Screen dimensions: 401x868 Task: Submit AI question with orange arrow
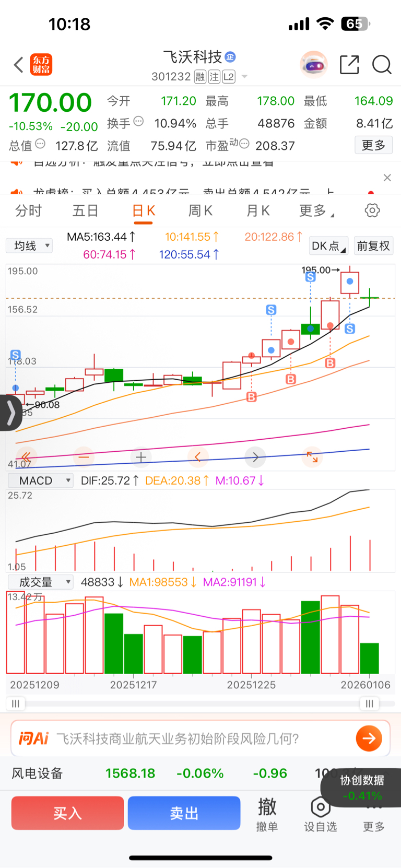(369, 738)
